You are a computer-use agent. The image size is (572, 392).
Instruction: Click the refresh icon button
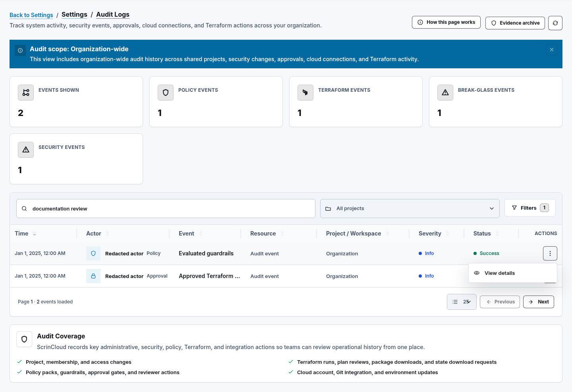(x=555, y=23)
